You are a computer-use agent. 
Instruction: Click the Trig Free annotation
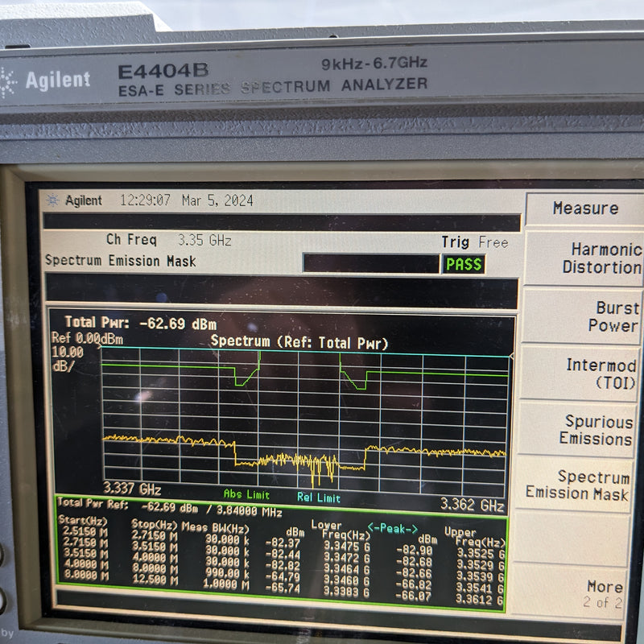[x=473, y=241]
